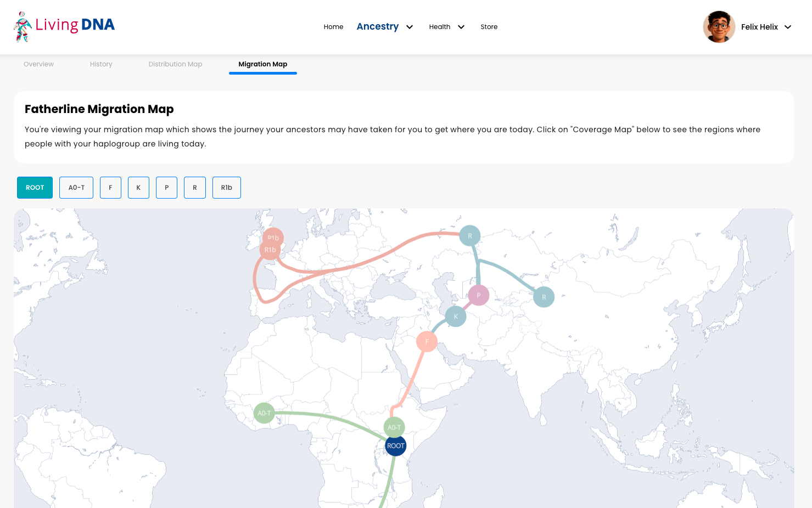Screen dimensions: 812x508
Task: Switch to the History tab
Action: (x=101, y=64)
